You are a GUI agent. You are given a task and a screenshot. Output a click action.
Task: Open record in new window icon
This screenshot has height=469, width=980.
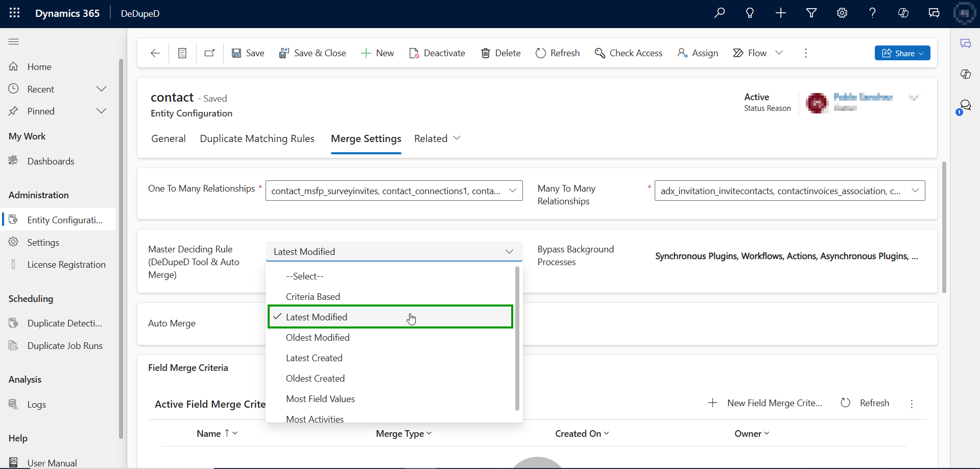click(x=209, y=53)
